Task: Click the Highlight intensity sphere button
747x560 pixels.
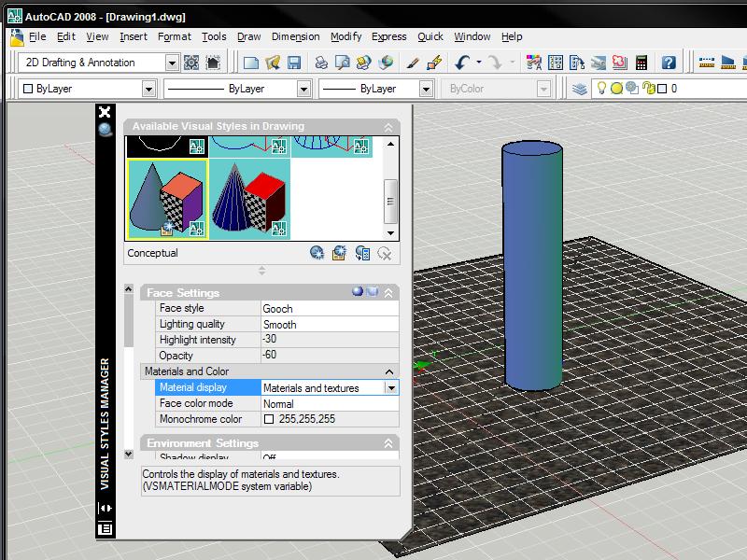Action: [358, 291]
